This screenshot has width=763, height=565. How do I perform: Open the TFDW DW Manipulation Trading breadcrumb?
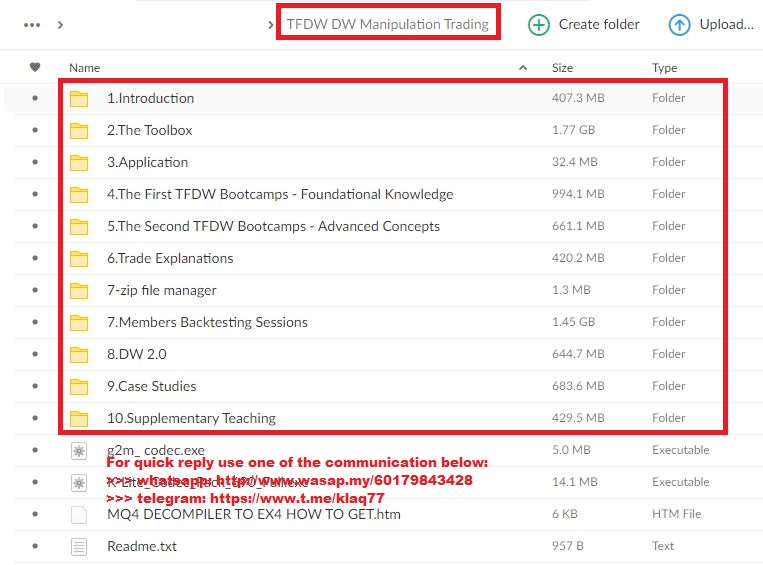[387, 24]
